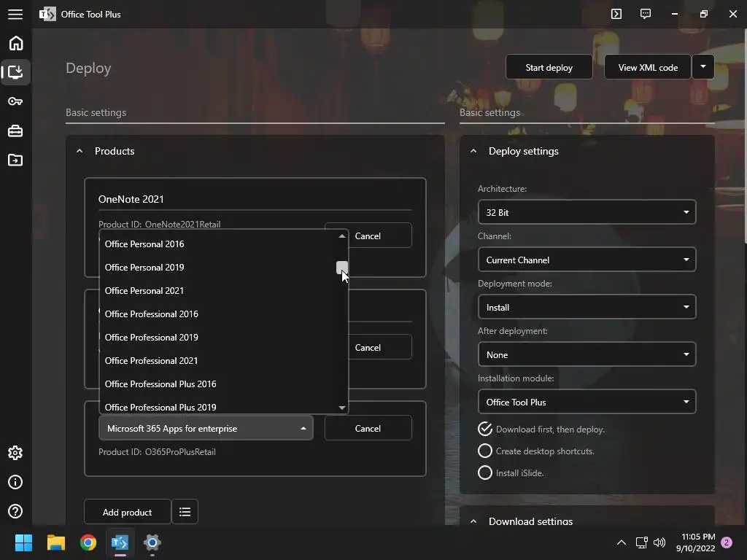The height and width of the screenshot is (560, 747).
Task: Collapse the Download settings section
Action: click(473, 521)
